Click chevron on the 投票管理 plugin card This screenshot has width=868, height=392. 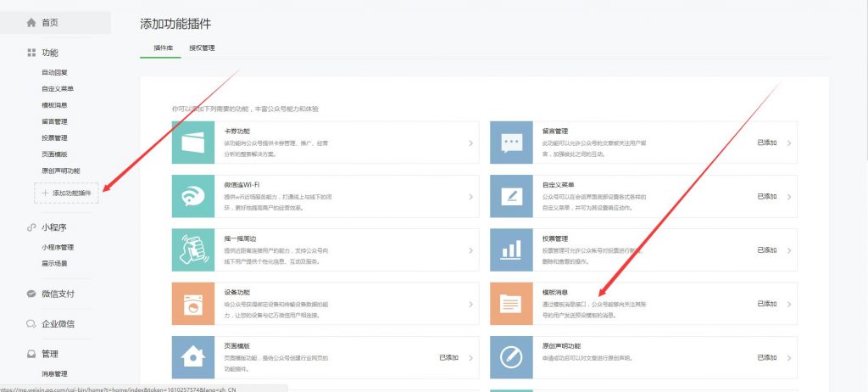[789, 250]
